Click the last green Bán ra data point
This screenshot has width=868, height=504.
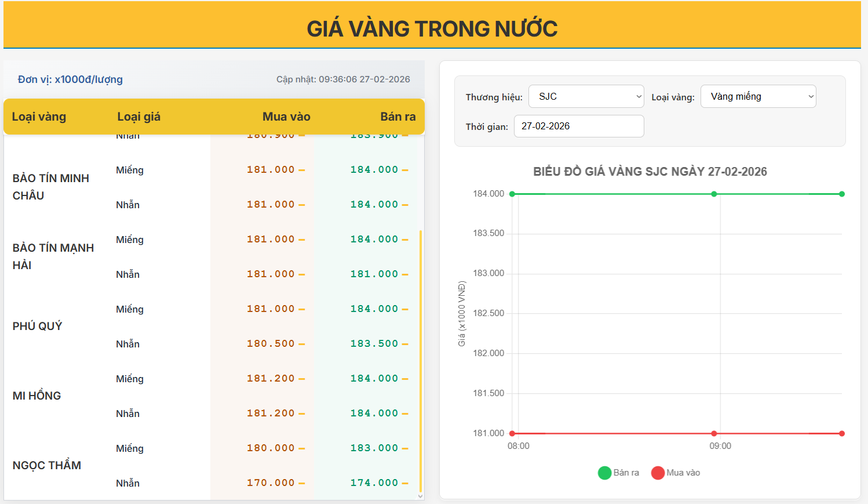[x=842, y=194]
